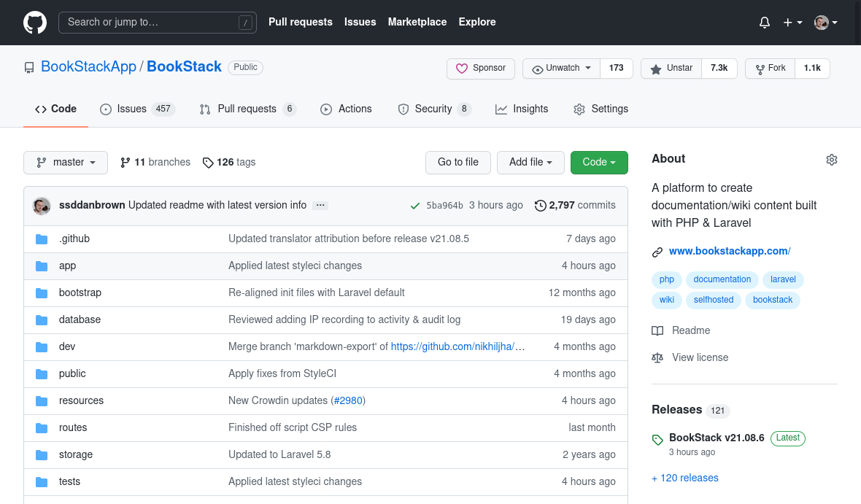Select the php topic tag

coord(667,279)
